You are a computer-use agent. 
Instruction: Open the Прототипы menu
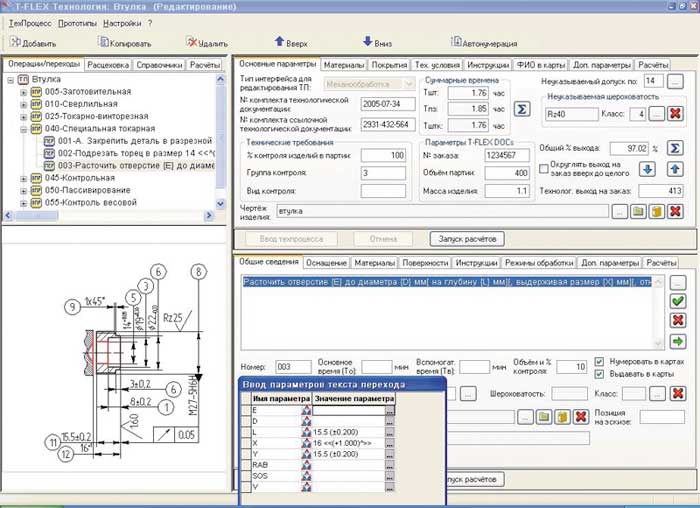[77, 22]
